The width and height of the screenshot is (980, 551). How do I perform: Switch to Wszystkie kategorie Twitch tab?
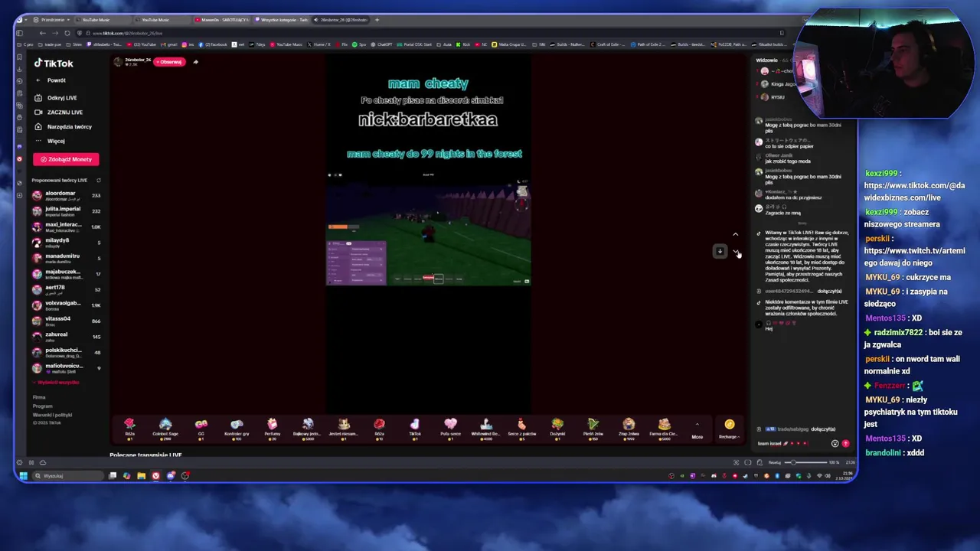[282, 20]
